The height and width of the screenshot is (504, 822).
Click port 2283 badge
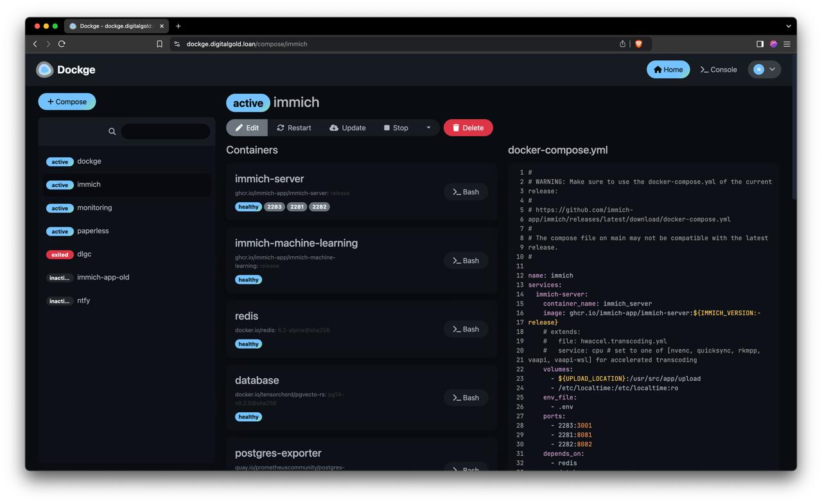click(274, 207)
